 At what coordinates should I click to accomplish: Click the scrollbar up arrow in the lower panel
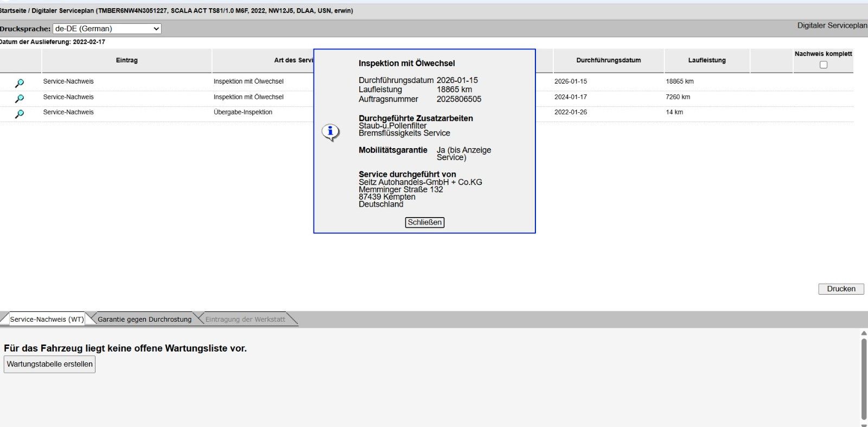[x=864, y=333]
